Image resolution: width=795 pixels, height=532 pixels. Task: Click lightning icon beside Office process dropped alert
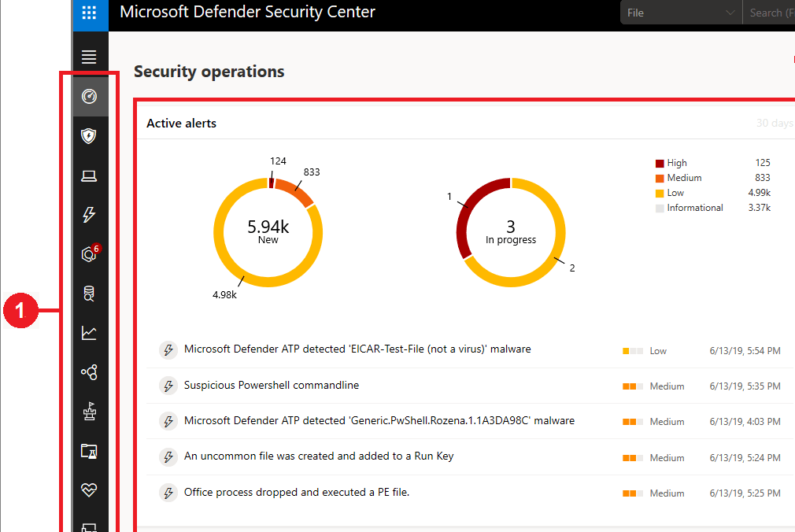point(168,493)
